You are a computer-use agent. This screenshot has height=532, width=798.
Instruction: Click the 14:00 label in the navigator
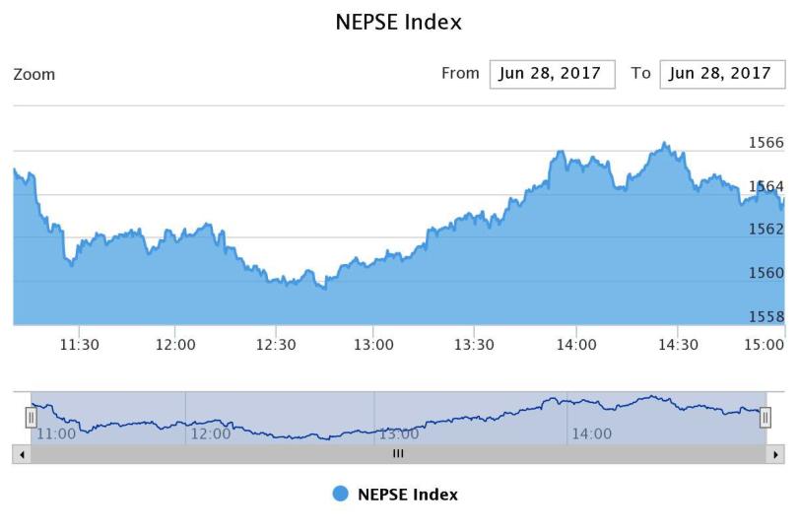click(x=591, y=433)
